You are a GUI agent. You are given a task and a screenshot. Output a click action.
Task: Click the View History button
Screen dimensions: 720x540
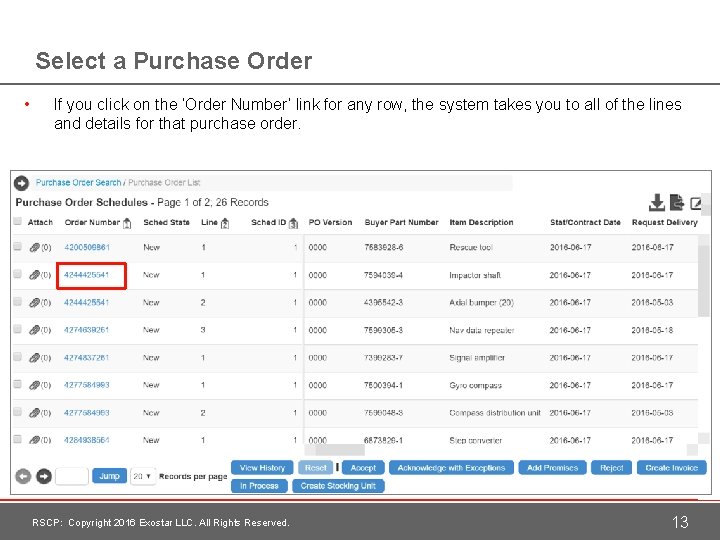pos(262,468)
